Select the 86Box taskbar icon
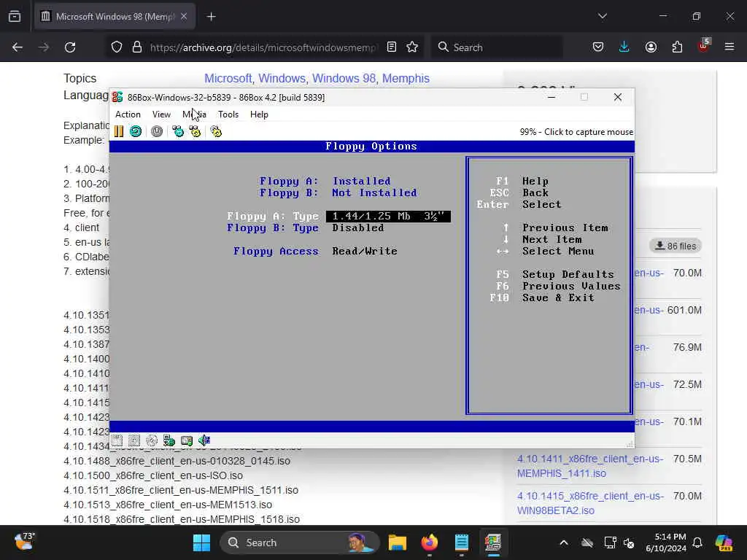747x560 pixels. 493,542
